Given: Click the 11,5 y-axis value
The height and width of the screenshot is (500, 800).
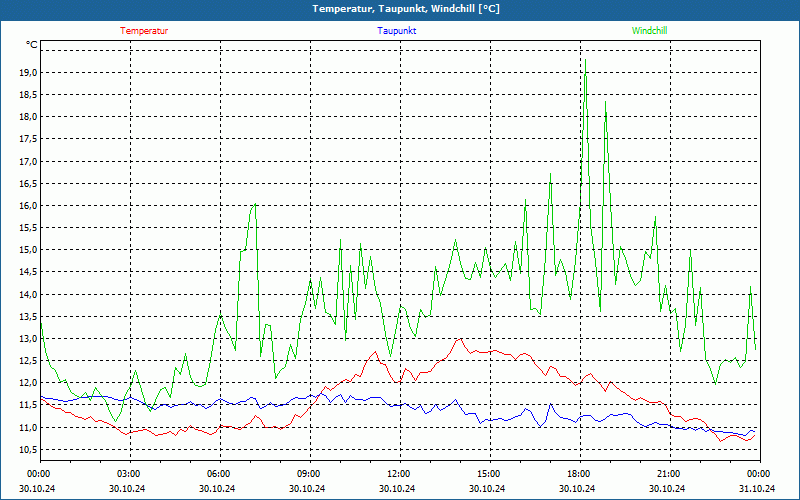Looking at the screenshot, I should [x=29, y=405].
